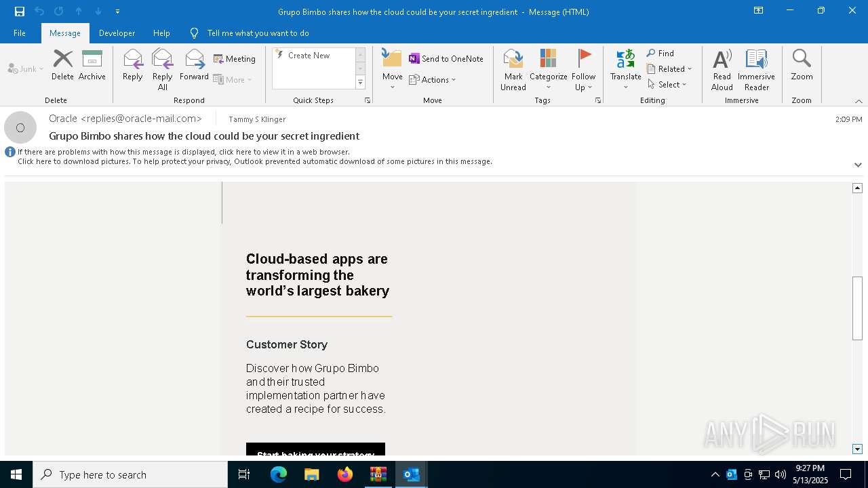Open the Select dropdown
The image size is (868, 488).
667,85
